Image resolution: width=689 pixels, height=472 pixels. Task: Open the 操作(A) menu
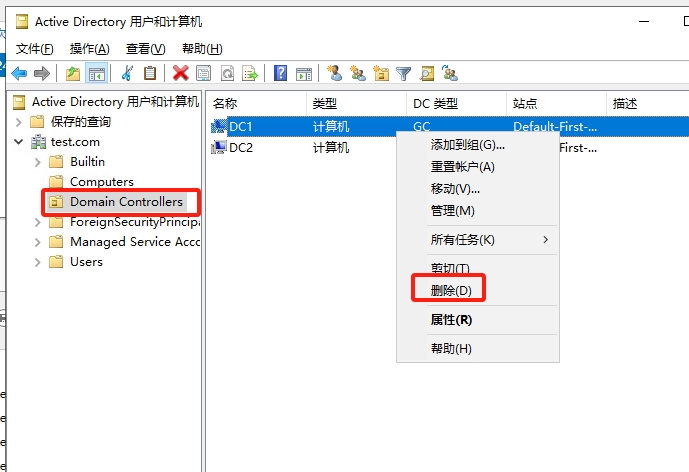coord(90,49)
